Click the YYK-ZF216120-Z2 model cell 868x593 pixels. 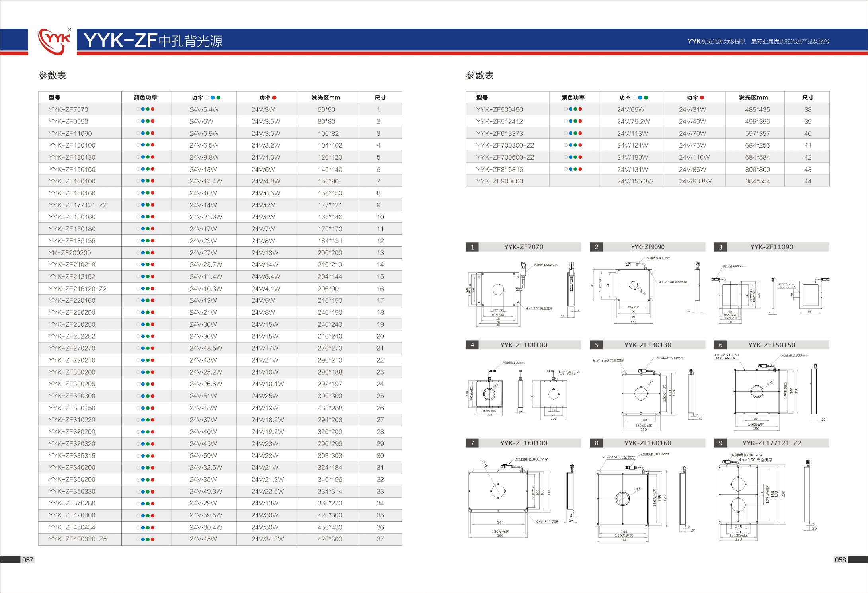77,289
